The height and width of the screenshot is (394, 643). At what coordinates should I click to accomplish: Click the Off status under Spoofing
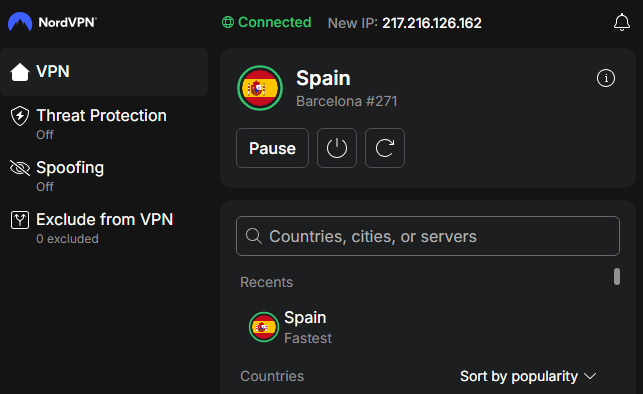pos(45,187)
